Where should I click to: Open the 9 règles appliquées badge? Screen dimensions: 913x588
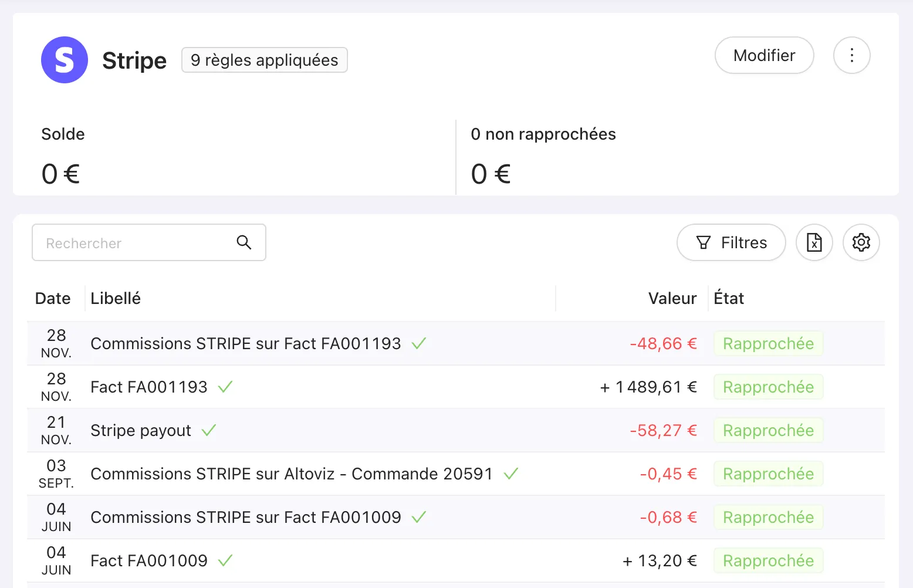click(x=265, y=60)
